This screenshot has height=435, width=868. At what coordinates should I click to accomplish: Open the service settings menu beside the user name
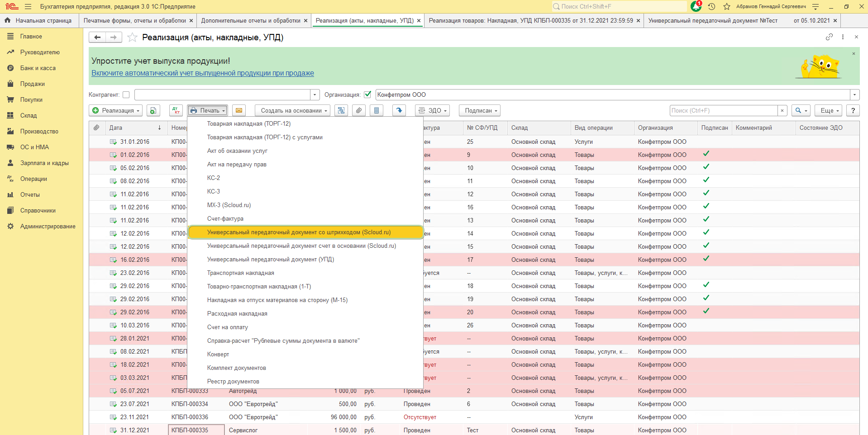point(816,6)
